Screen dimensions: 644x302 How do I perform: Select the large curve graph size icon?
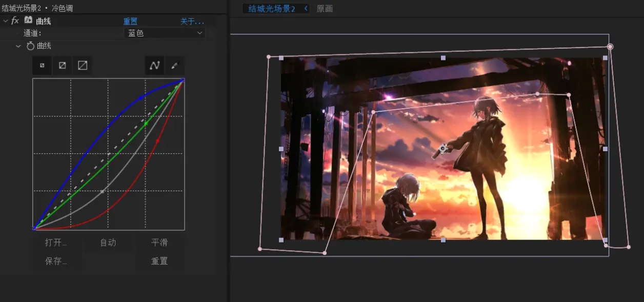point(82,66)
